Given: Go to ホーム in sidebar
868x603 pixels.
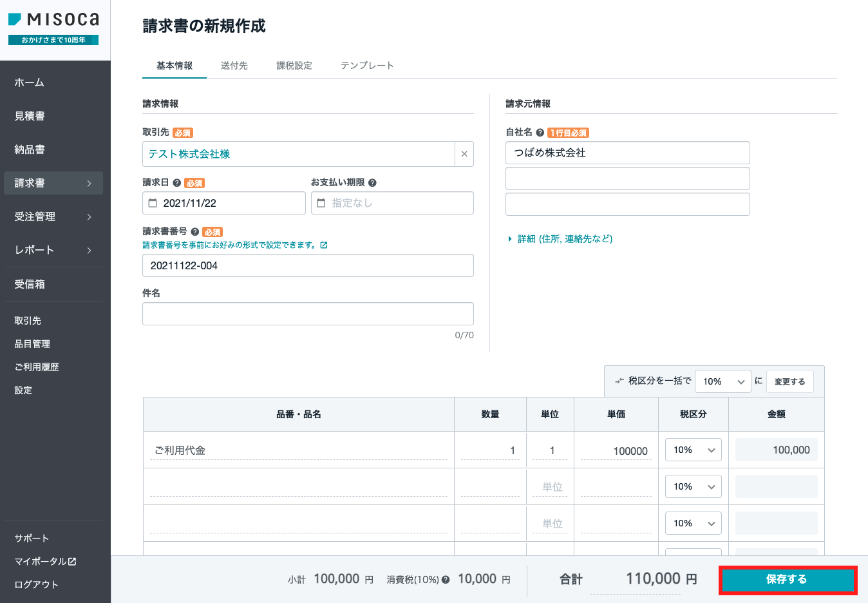Looking at the screenshot, I should pyautogui.click(x=30, y=82).
